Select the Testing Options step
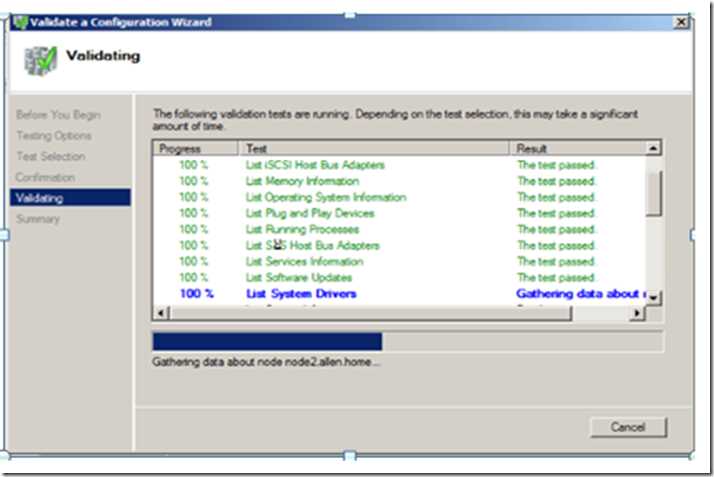Image resolution: width=714 pixels, height=477 pixels. click(x=54, y=136)
